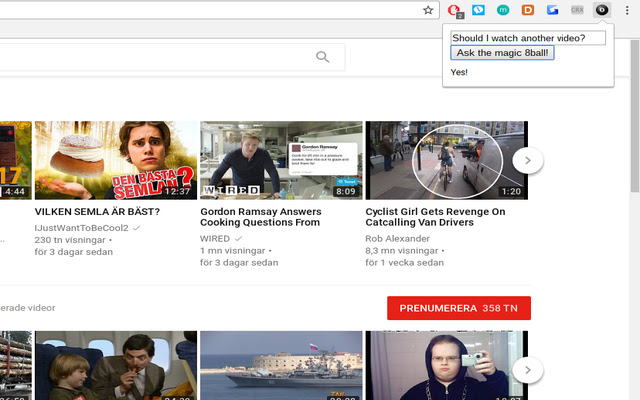Click the page vertical scrollbar thumb
This screenshot has width=640, height=400.
pyautogui.click(x=635, y=116)
